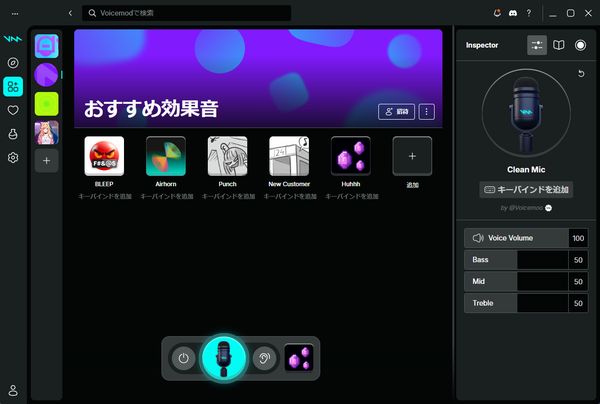
Task: Play the Huhhh sound
Action: coord(351,156)
